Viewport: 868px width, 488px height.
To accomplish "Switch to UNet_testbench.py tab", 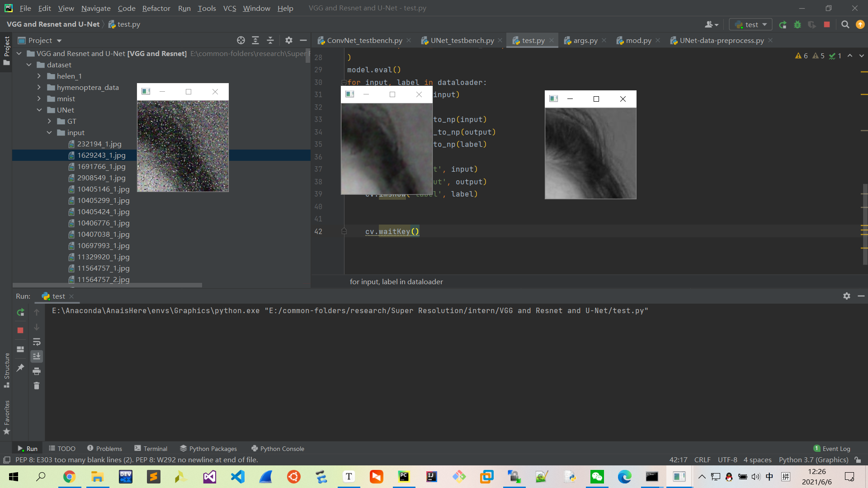I will coord(462,41).
